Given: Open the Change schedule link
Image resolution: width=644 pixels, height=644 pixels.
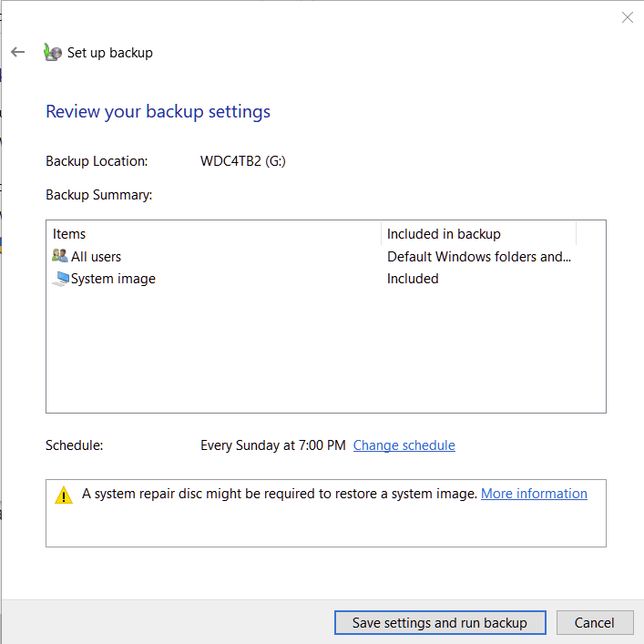Looking at the screenshot, I should click(x=404, y=445).
